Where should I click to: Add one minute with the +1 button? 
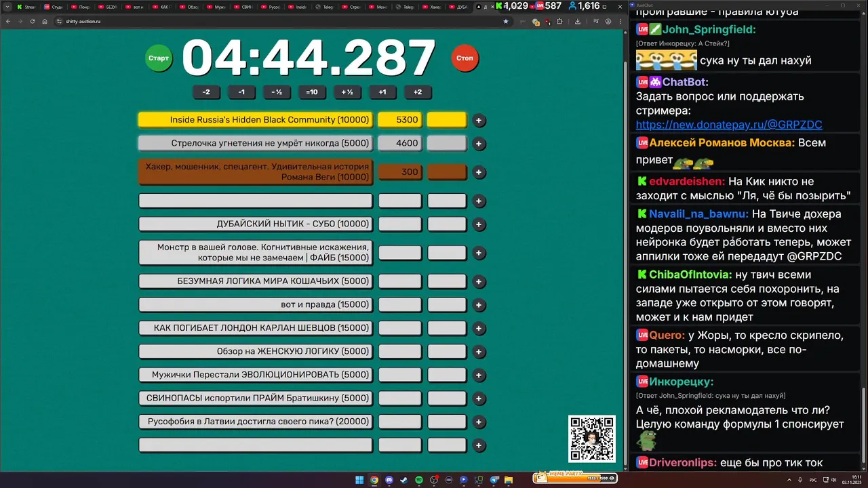(x=382, y=92)
